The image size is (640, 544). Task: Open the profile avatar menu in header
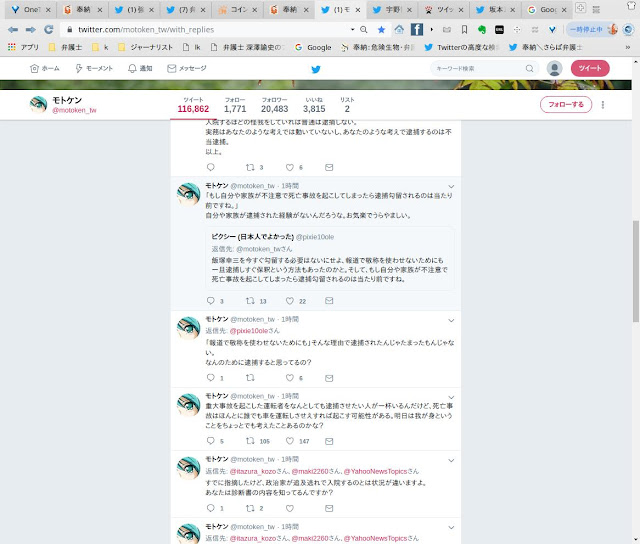pos(554,68)
